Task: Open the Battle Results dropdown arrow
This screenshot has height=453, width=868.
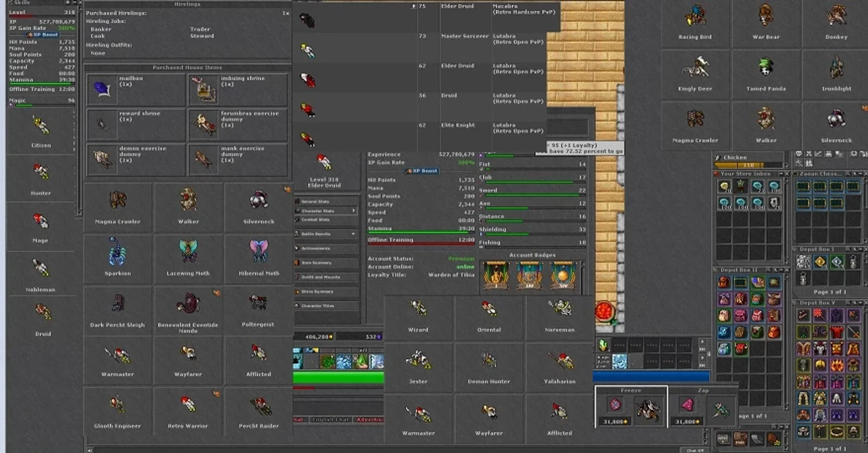Action: (354, 234)
